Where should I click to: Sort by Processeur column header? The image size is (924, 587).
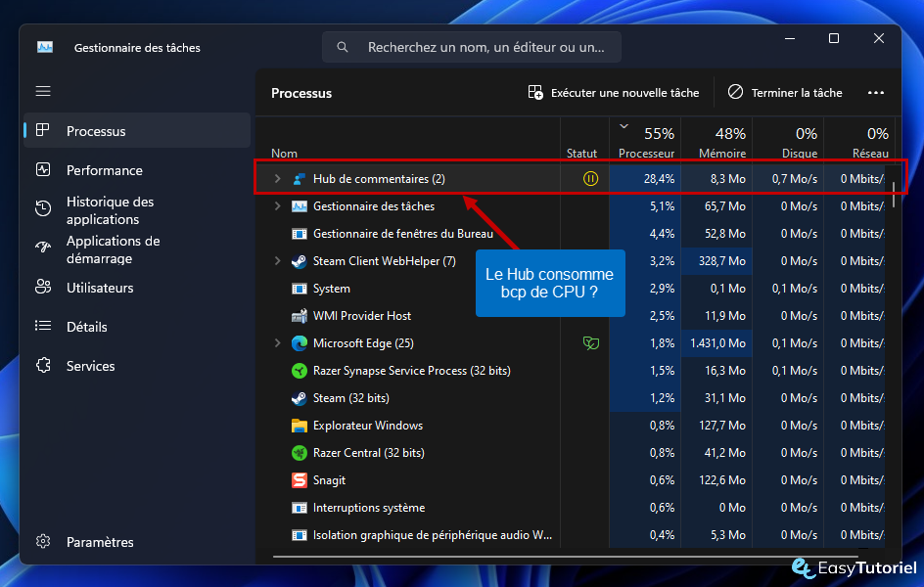645,140
